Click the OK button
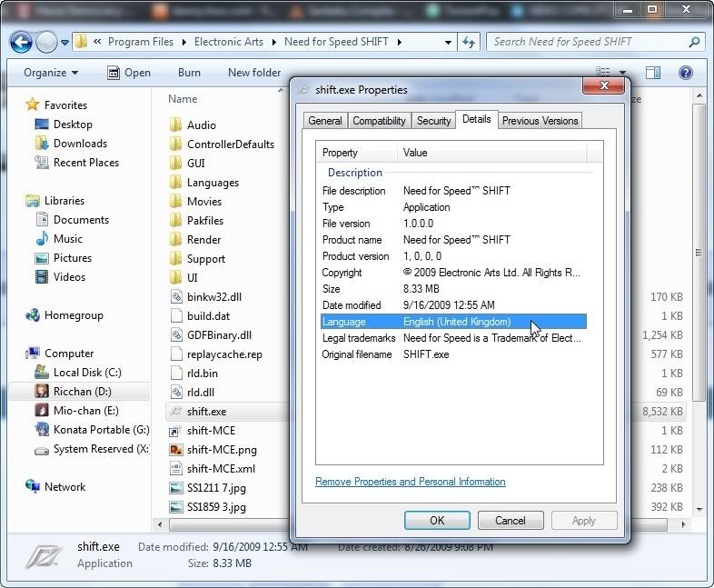The width and height of the screenshot is (714, 588). pyautogui.click(x=437, y=521)
